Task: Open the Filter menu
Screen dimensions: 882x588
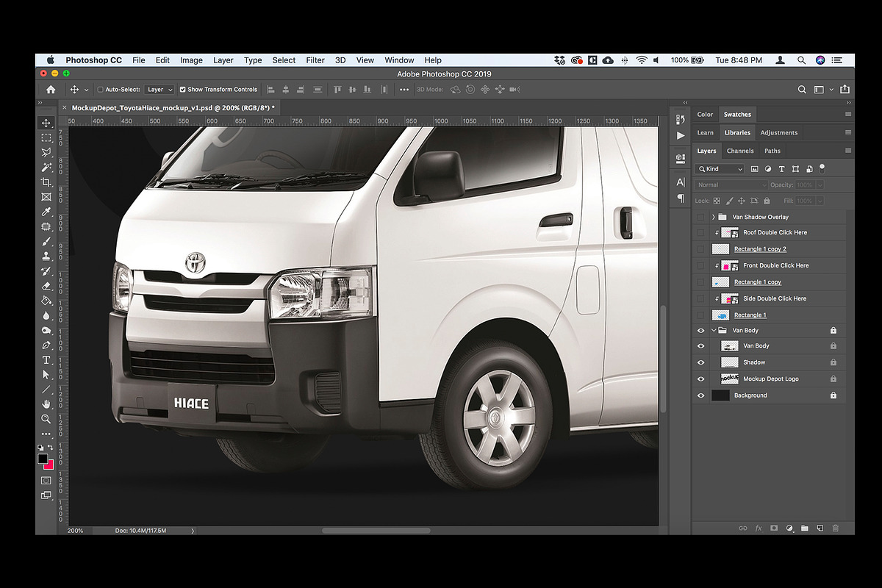Action: pyautogui.click(x=315, y=60)
